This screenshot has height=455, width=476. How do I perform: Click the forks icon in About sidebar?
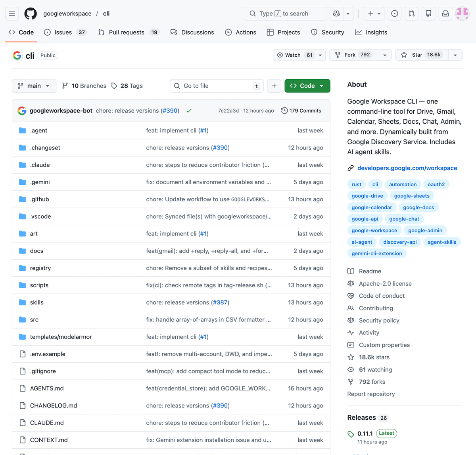351,382
